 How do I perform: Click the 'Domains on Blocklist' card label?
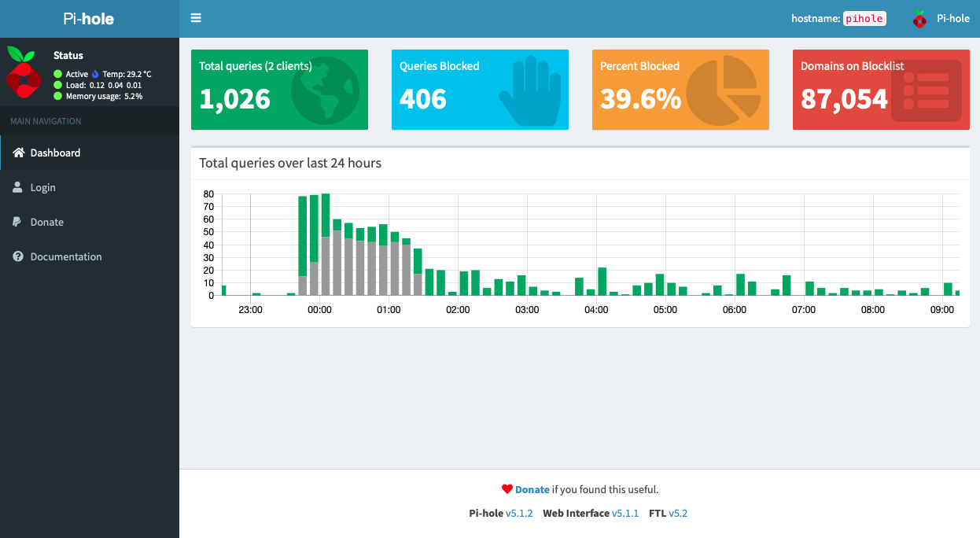(852, 66)
